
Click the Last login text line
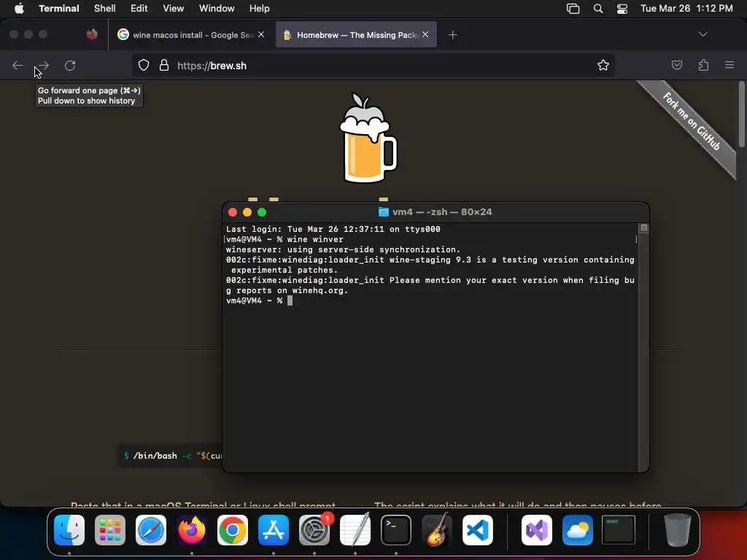tap(333, 229)
